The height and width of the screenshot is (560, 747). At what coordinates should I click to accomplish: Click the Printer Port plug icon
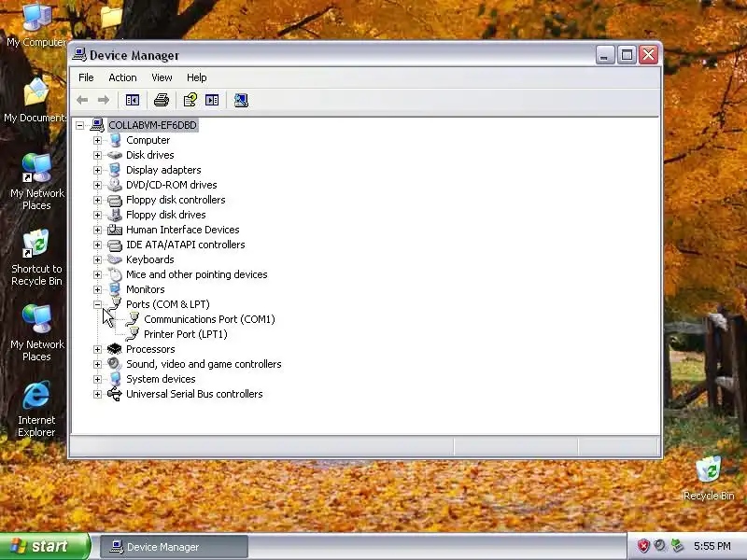pos(133,334)
